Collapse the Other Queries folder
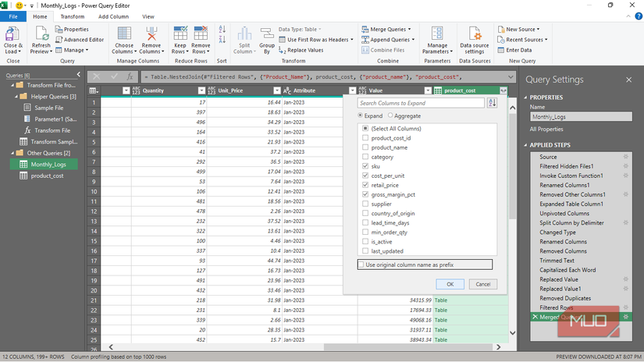This screenshot has height=362, width=644. [12, 153]
